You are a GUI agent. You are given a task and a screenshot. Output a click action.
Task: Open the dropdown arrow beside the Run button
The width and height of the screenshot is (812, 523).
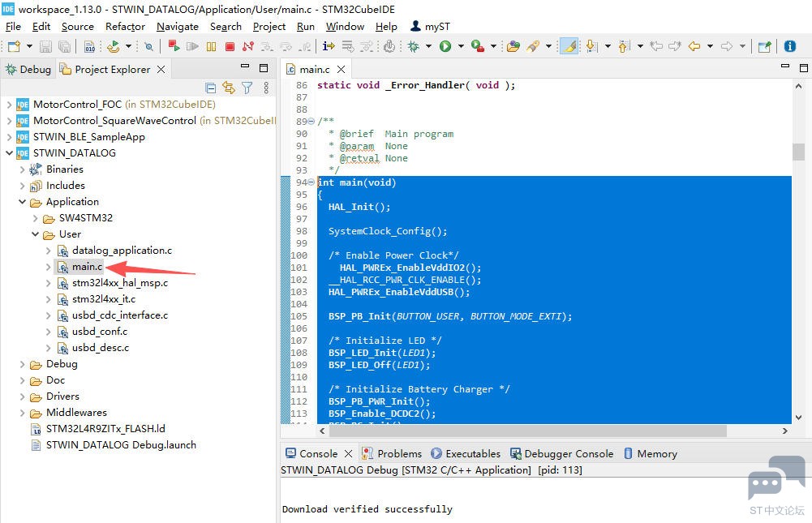pos(459,47)
